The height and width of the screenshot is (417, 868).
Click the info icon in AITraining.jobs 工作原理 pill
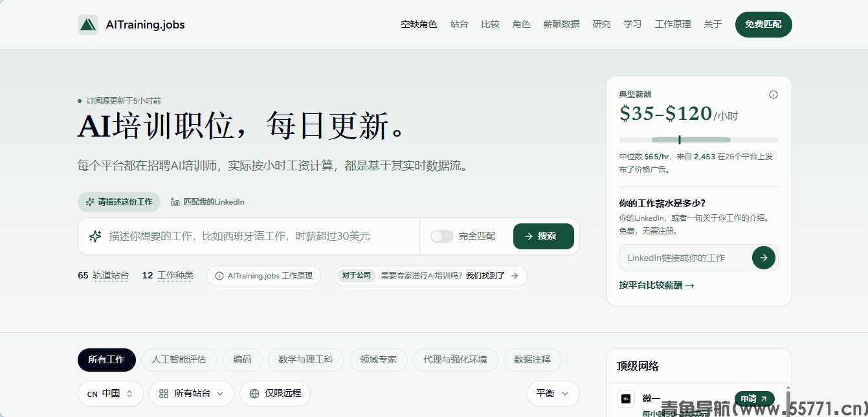click(219, 276)
